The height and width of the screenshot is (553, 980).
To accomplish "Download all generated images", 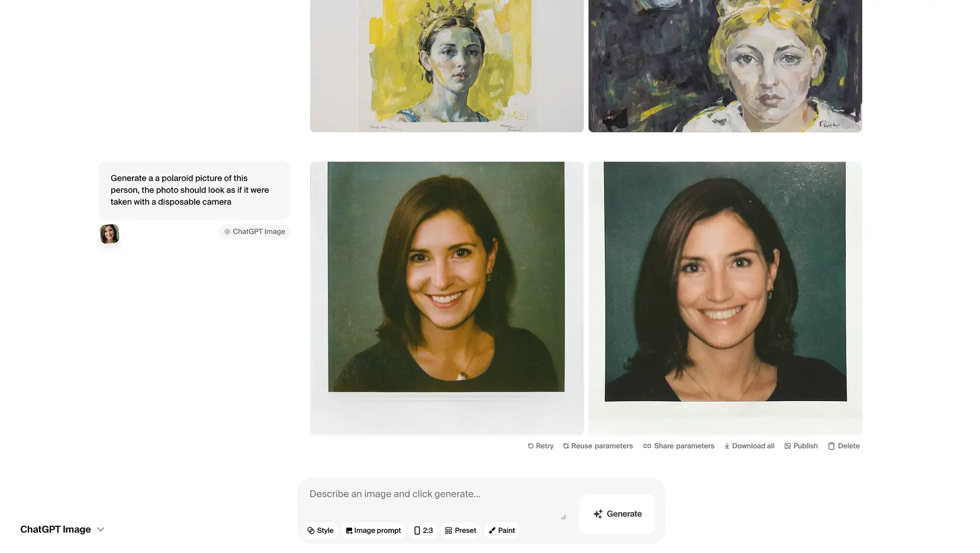I will [749, 446].
